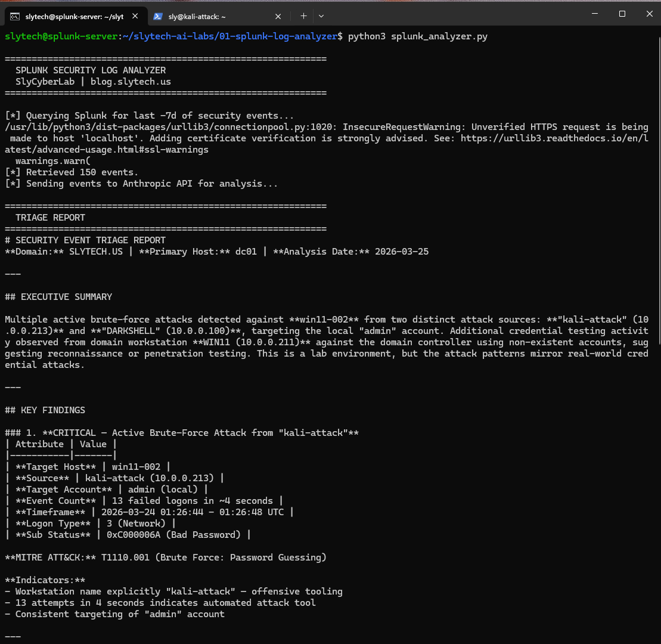This screenshot has height=644, width=661.
Task: Close the sly@kali-attack tab
Action: click(278, 16)
